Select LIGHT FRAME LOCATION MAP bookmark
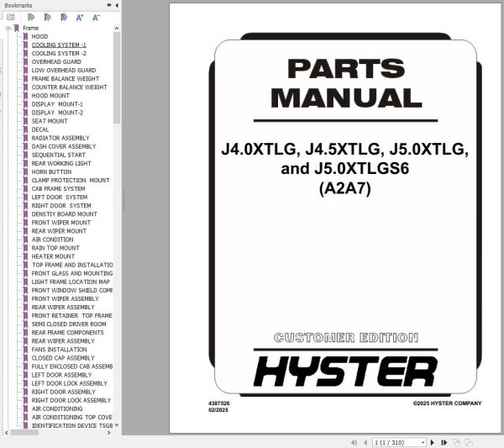 (71, 282)
